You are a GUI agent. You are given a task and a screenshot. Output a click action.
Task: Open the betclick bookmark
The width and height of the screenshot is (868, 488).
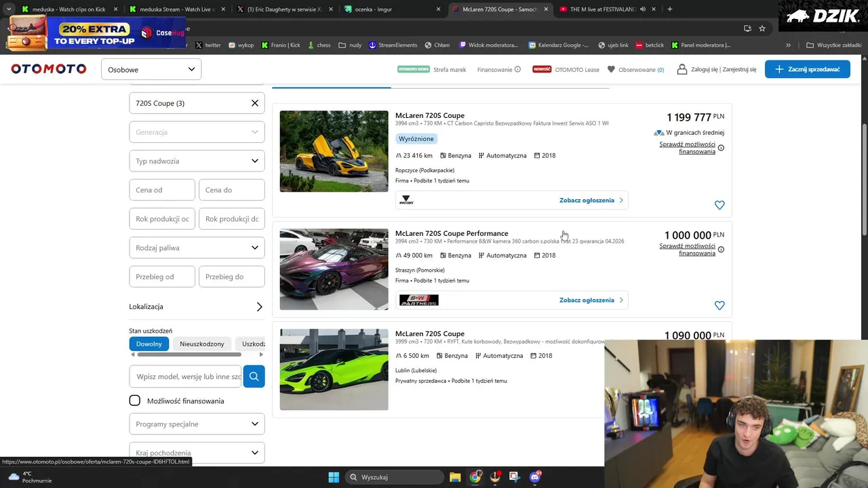point(650,45)
